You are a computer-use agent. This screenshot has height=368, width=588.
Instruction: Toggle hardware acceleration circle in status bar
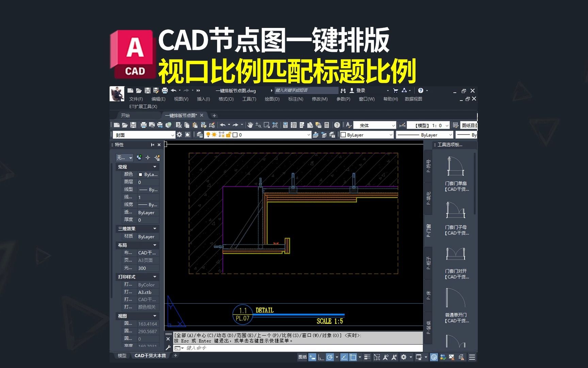(434, 357)
